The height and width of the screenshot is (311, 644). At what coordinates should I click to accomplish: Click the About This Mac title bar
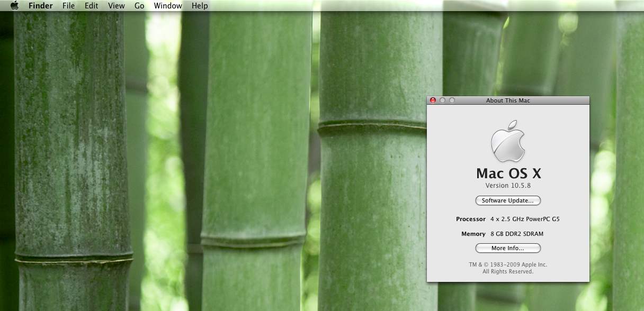[508, 100]
